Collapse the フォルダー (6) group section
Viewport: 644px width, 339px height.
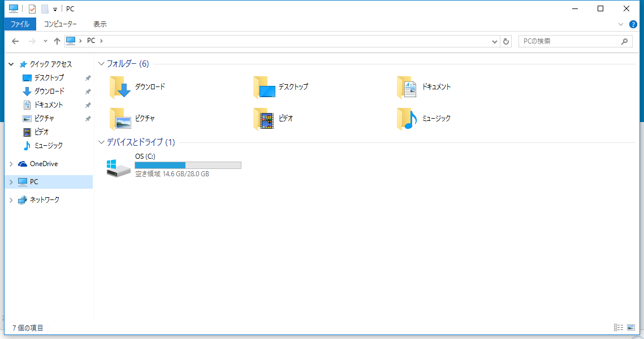coord(101,64)
